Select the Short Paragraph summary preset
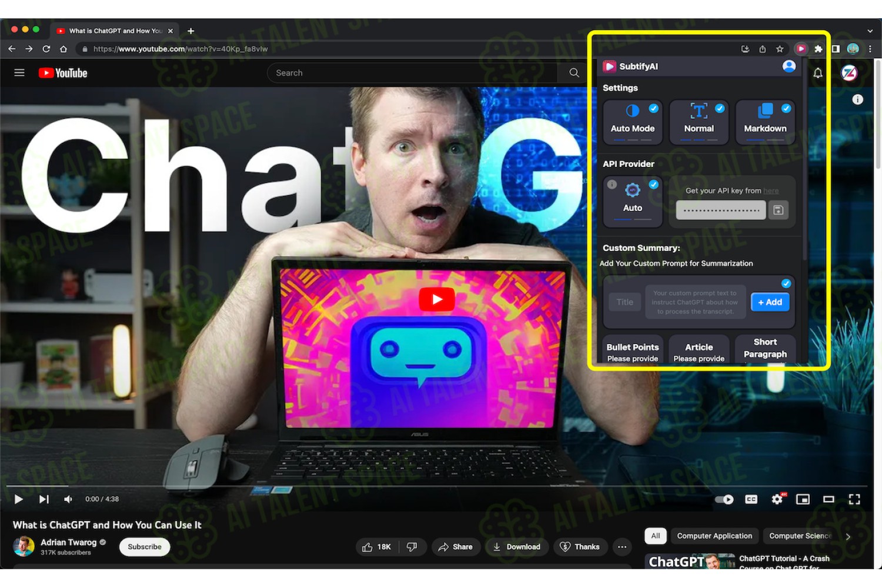The image size is (882, 588). [x=765, y=350]
